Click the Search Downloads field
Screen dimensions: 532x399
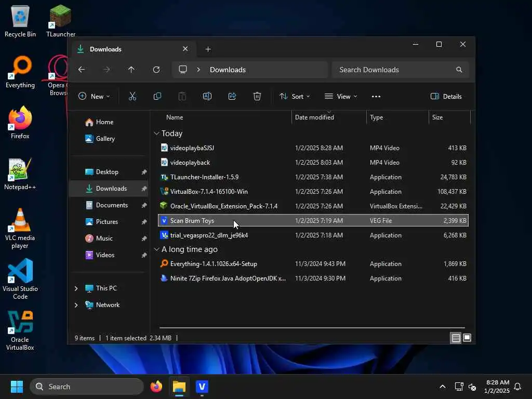pyautogui.click(x=401, y=70)
